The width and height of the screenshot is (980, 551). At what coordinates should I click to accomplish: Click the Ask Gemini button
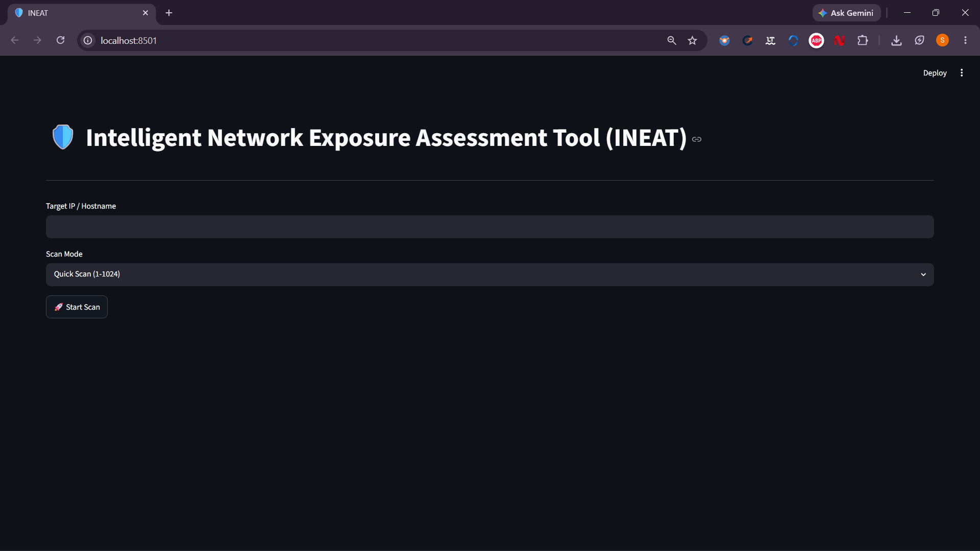click(x=846, y=13)
